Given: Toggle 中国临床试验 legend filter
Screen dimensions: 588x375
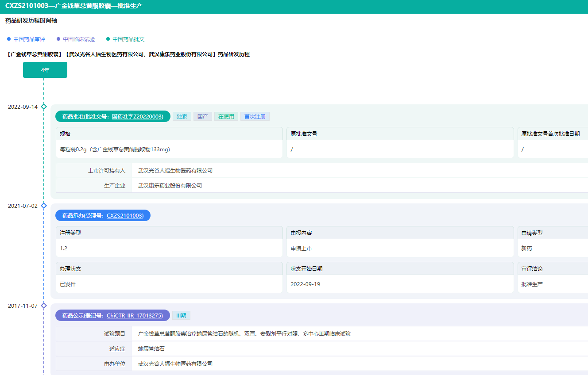Looking at the screenshot, I should click(x=79, y=39).
